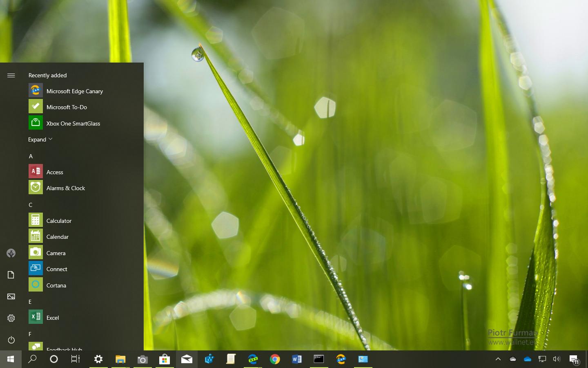Launch Xbox One SmartGlass
The image size is (588, 368).
[x=73, y=123]
